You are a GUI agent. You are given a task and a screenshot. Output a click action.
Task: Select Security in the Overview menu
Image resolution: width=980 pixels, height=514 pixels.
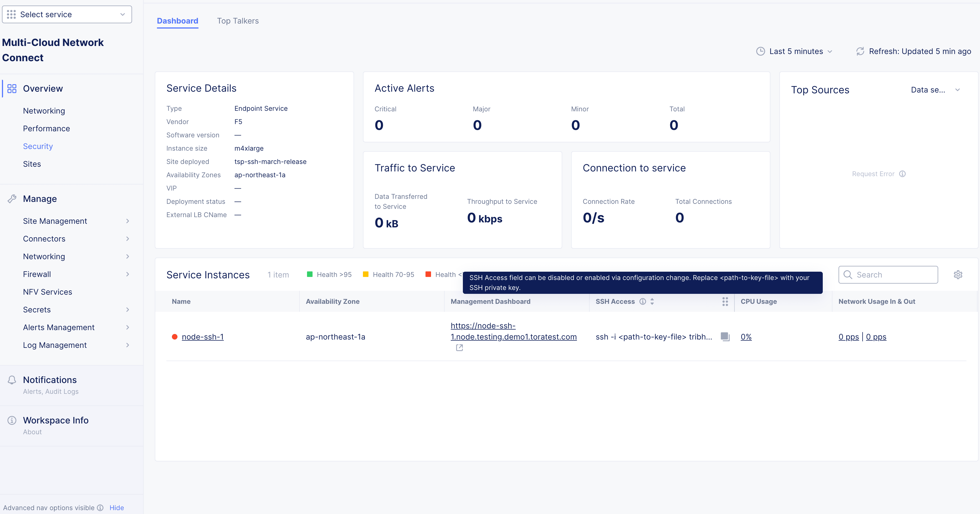coord(38,146)
